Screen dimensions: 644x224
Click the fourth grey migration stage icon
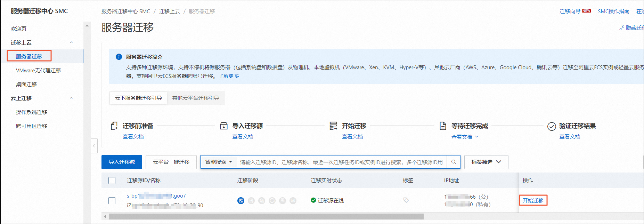[272, 201]
